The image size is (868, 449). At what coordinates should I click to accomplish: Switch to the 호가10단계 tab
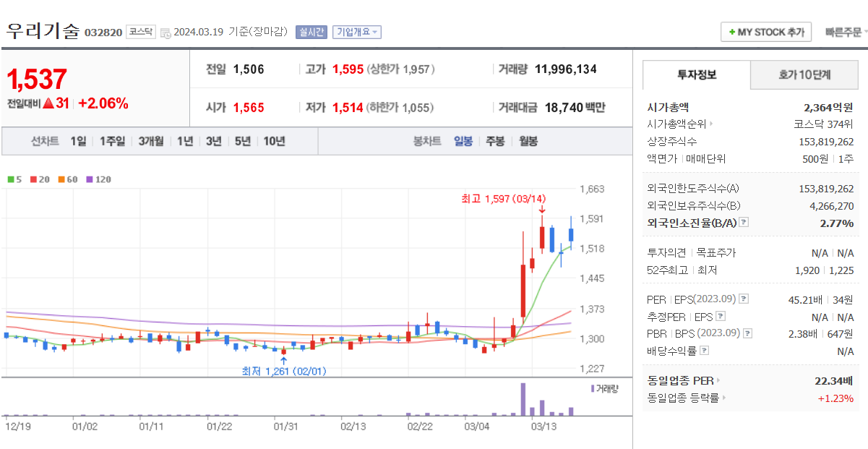pos(804,74)
